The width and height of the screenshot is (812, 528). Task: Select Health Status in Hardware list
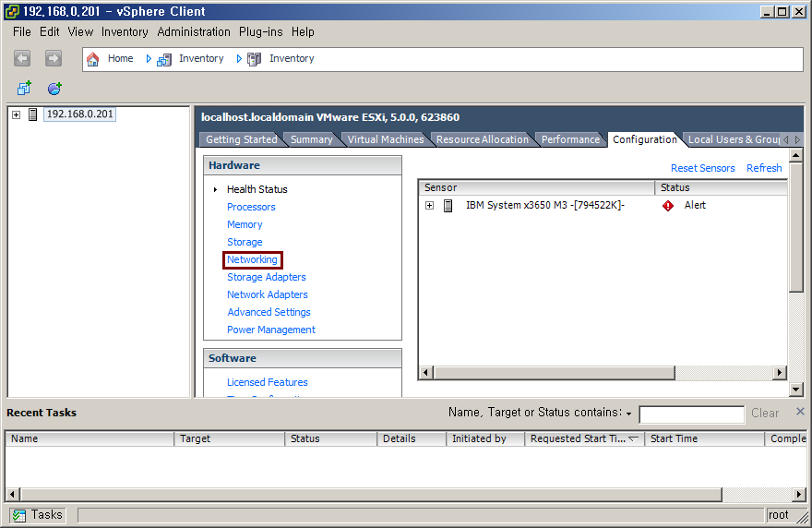(x=257, y=189)
